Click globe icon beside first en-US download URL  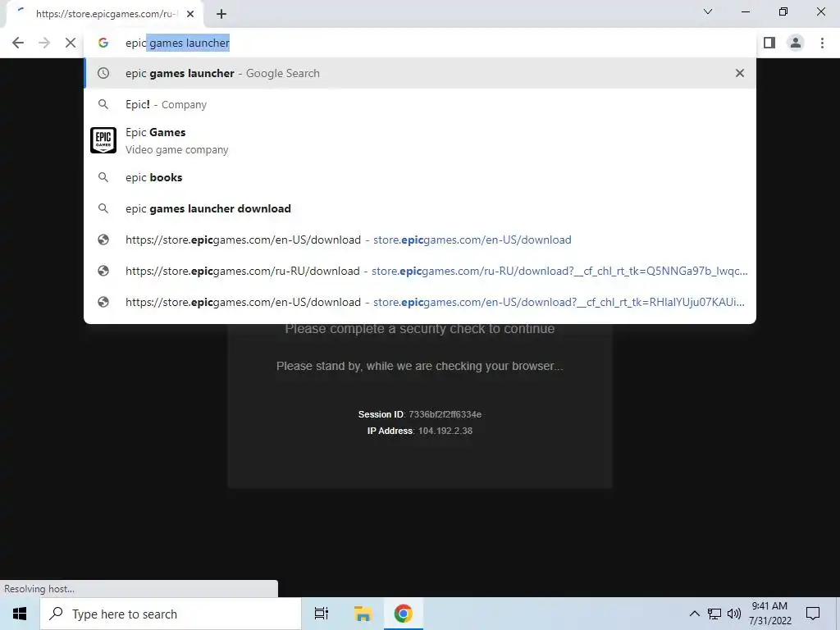(x=103, y=240)
